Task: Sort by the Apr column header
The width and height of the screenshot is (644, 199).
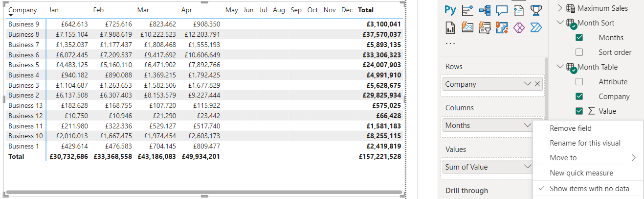Action: coord(186,10)
